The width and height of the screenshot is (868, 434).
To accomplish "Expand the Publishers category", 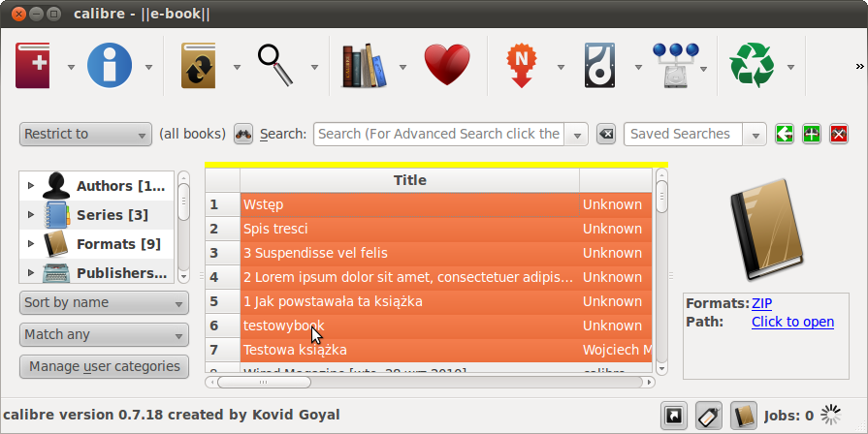I will [x=31, y=272].
